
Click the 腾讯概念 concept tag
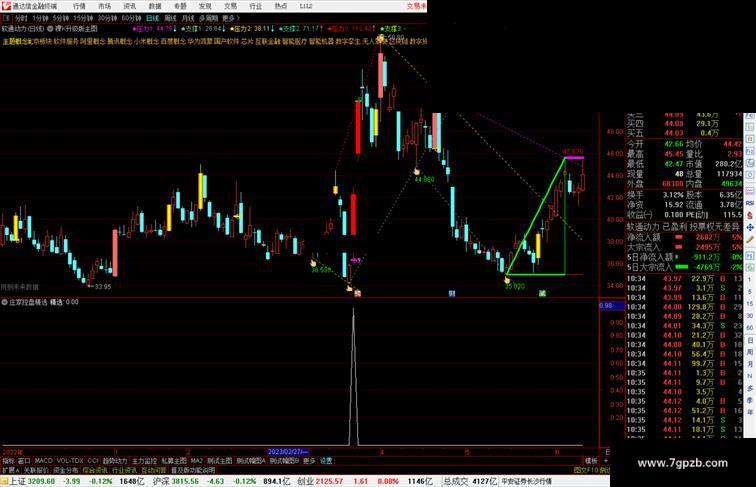coord(119,41)
